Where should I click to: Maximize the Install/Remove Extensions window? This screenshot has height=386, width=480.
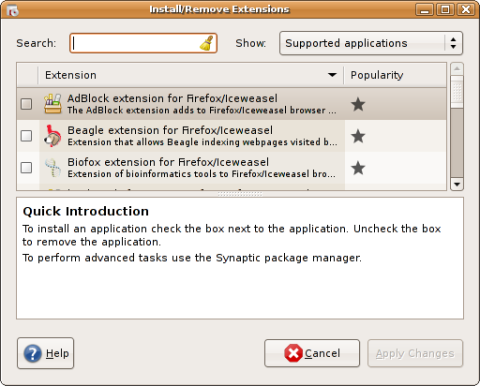445,10
